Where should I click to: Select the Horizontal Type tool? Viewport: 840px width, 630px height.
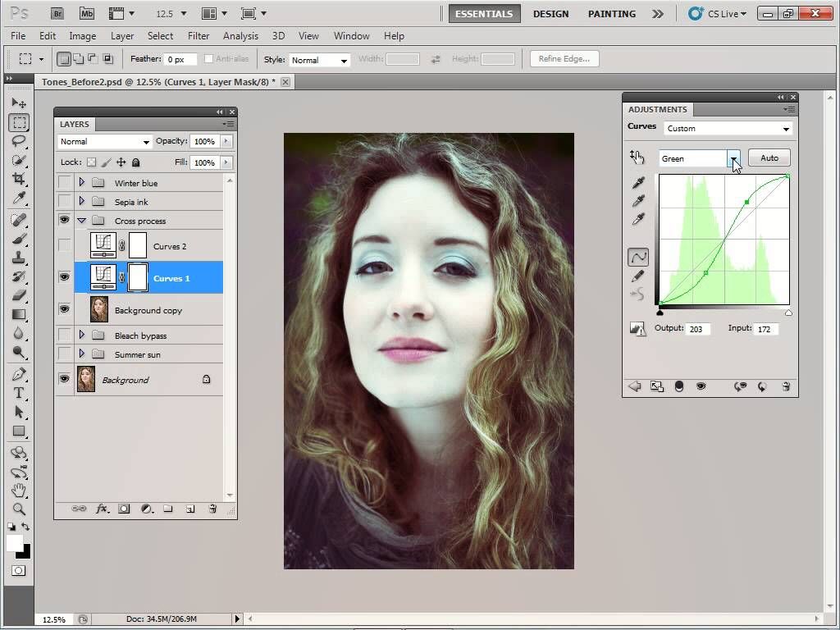click(19, 393)
